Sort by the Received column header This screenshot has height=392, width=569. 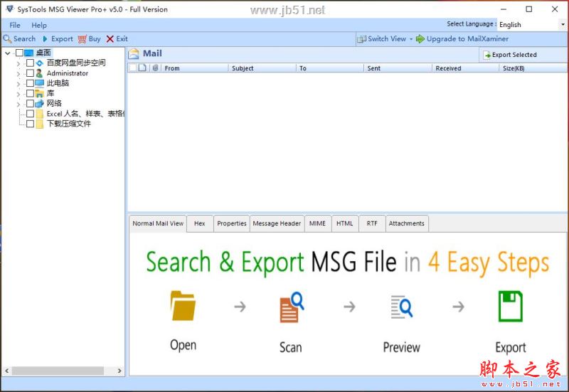tap(466, 68)
